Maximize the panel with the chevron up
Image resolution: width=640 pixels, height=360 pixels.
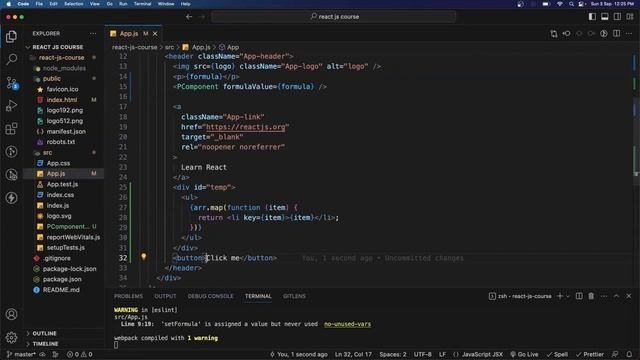coord(616,296)
